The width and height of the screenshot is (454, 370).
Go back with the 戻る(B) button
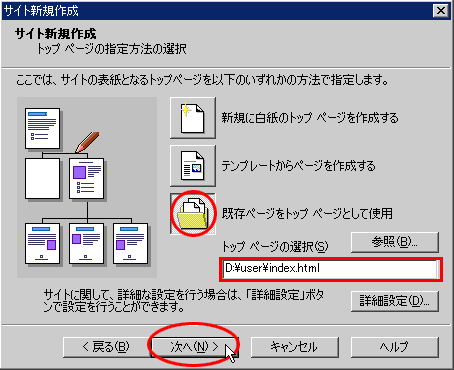coord(106,347)
